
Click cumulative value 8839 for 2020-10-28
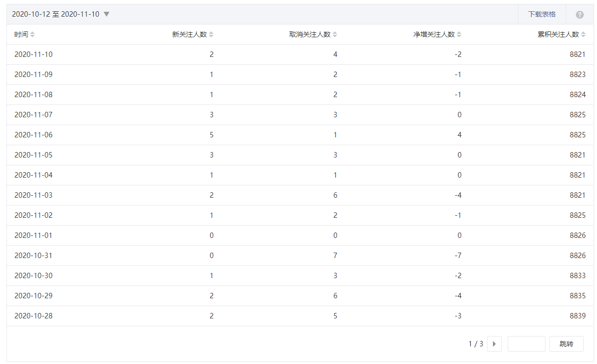point(578,316)
